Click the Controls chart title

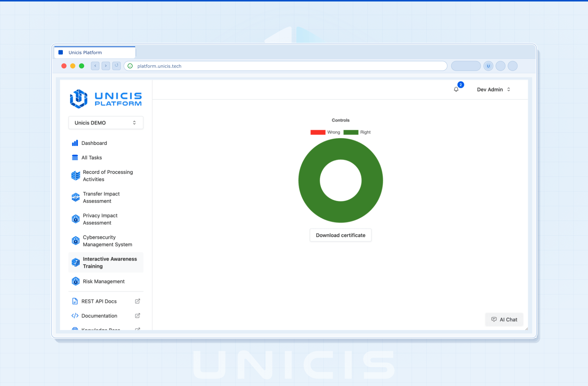pyautogui.click(x=341, y=120)
